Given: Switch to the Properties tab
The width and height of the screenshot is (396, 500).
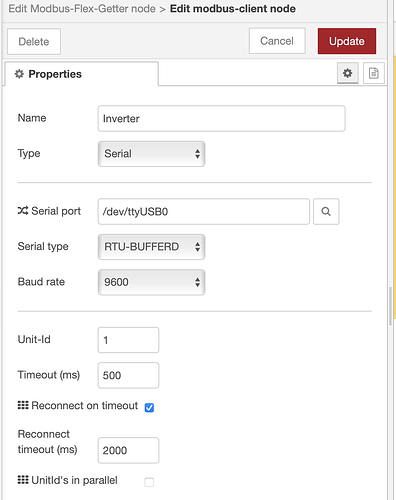Looking at the screenshot, I should 82,74.
